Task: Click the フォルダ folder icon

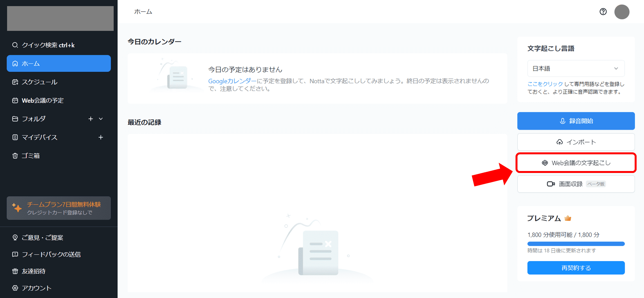Action: coord(15,119)
